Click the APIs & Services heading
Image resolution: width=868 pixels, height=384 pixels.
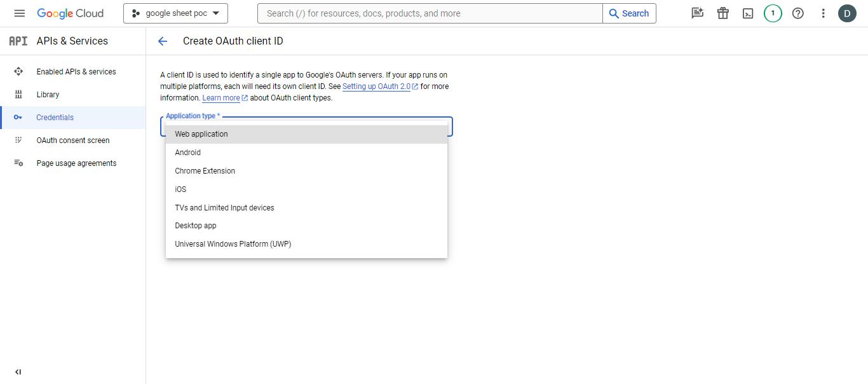tap(72, 41)
